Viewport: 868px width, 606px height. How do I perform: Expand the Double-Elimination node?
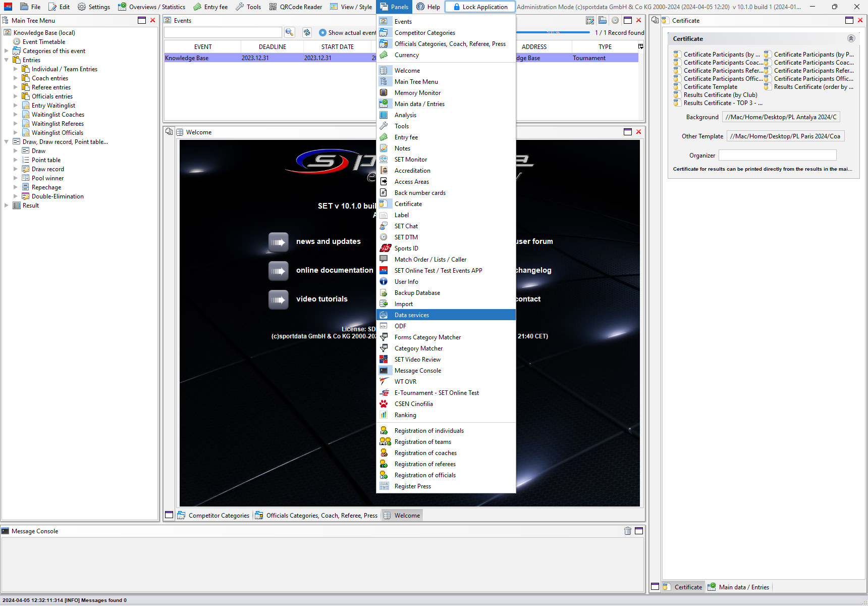click(15, 196)
